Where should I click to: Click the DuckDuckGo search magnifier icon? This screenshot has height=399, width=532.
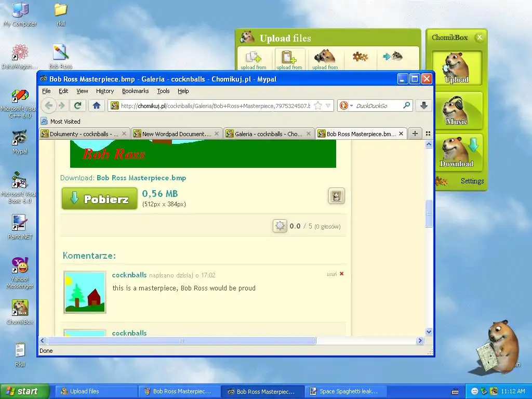pos(406,105)
